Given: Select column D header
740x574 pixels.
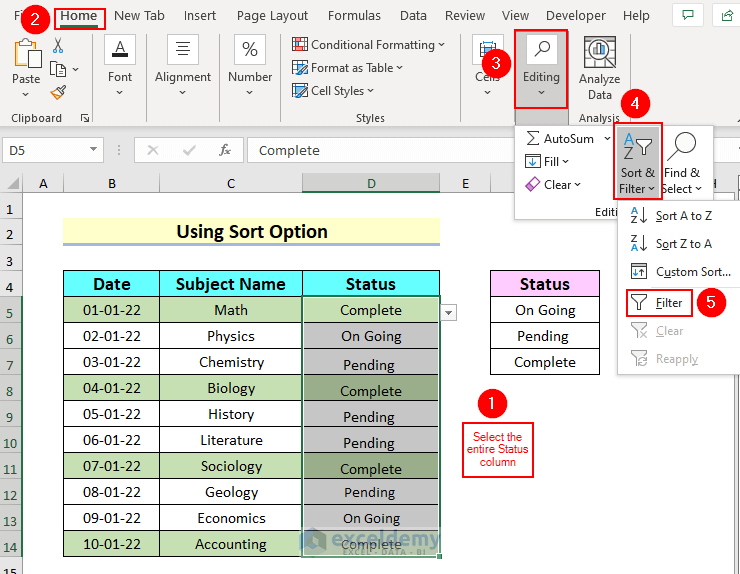Looking at the screenshot, I should [371, 183].
